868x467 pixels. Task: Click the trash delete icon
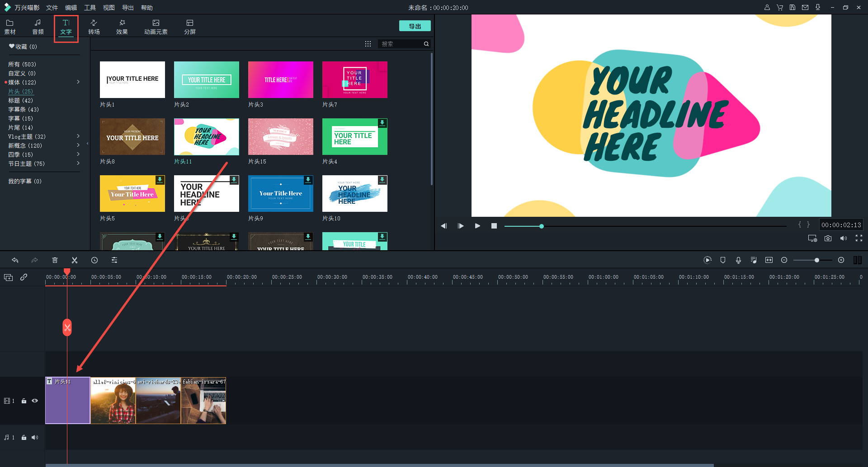point(55,260)
